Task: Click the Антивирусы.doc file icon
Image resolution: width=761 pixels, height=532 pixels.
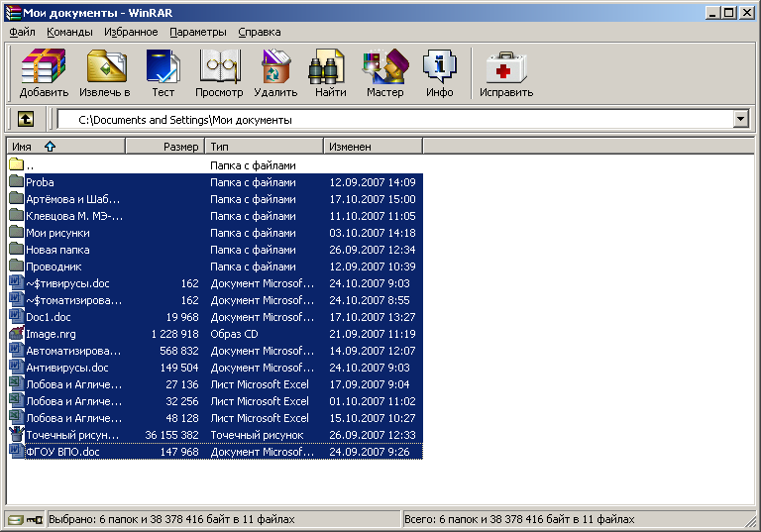Action: (17, 367)
